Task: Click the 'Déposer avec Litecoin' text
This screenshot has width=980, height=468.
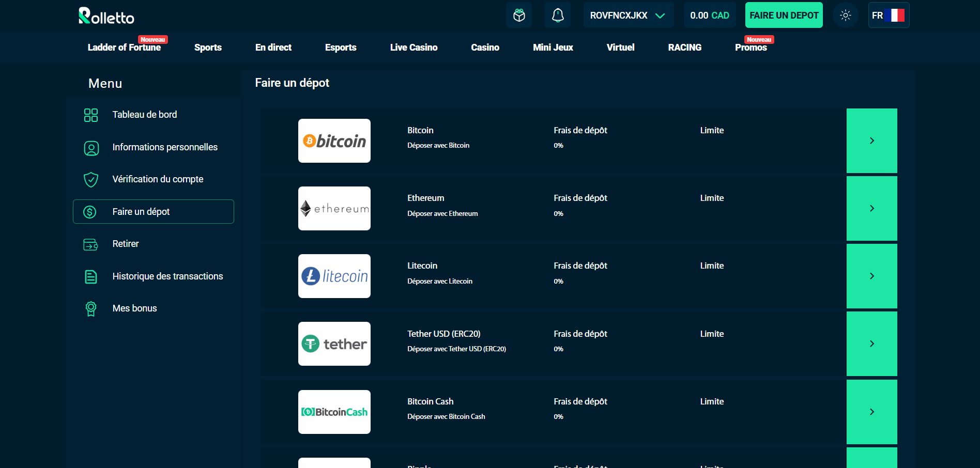Action: (440, 281)
